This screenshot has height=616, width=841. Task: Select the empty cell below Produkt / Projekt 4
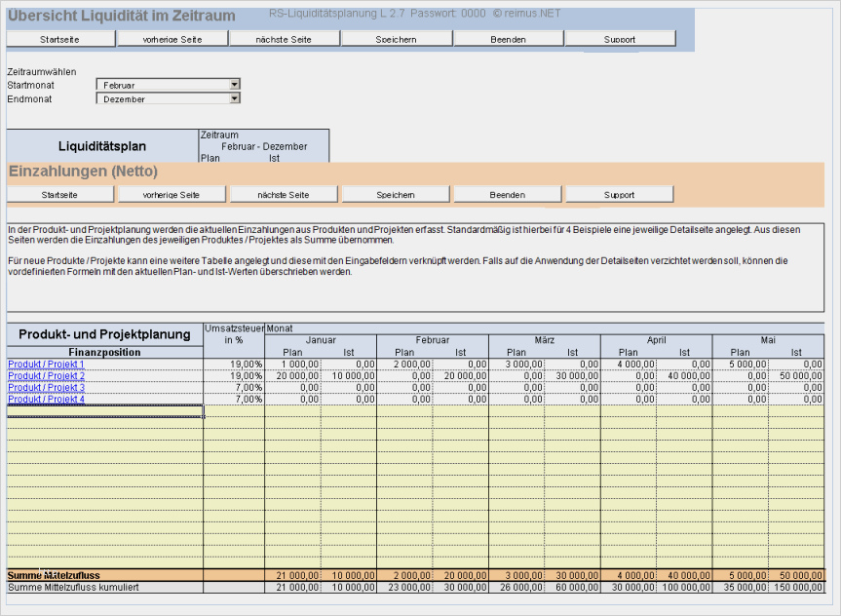point(104,410)
